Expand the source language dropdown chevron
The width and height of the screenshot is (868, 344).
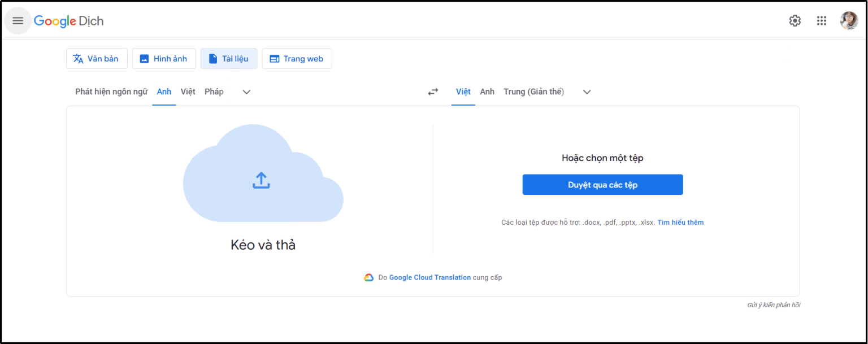pyautogui.click(x=246, y=92)
